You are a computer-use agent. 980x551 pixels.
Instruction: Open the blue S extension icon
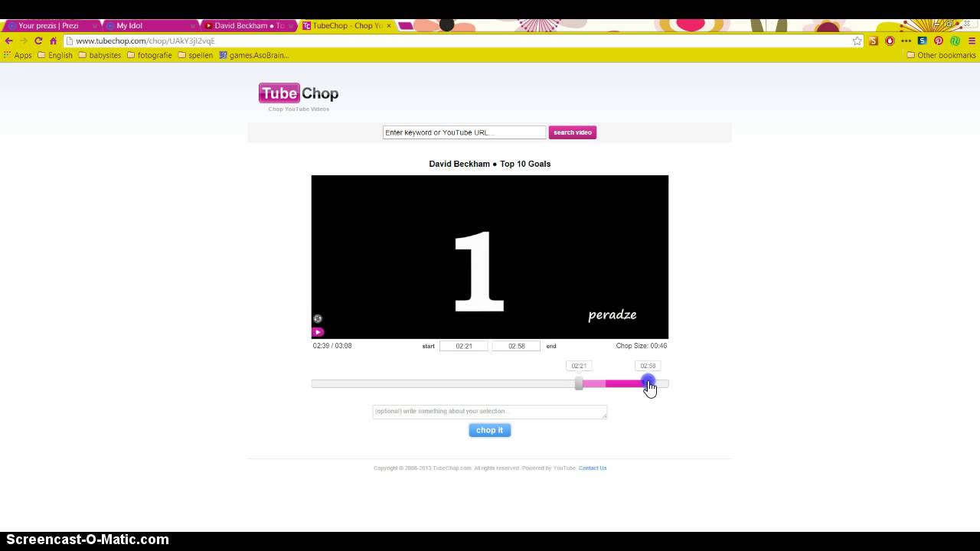(923, 41)
